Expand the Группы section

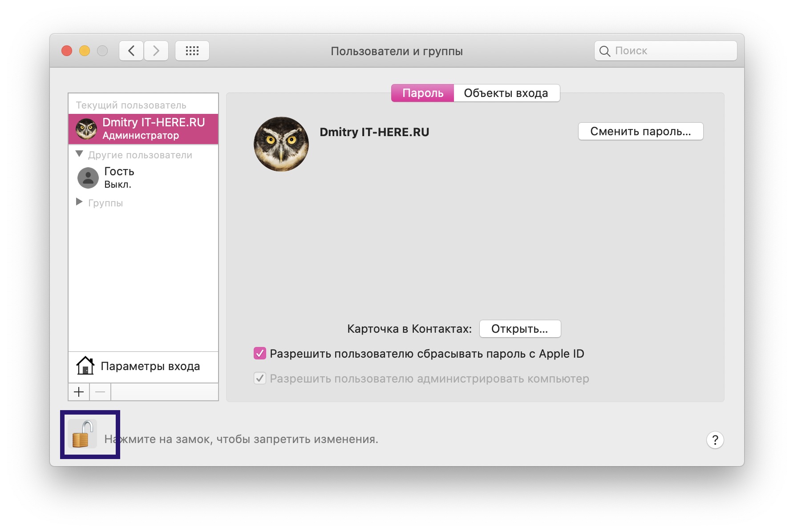click(x=80, y=202)
